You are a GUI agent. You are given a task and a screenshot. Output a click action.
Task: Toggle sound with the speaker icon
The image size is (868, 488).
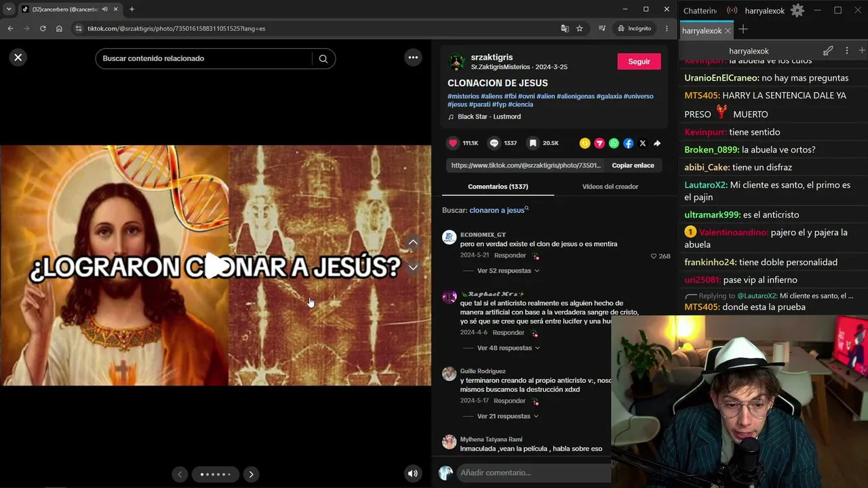point(412,474)
